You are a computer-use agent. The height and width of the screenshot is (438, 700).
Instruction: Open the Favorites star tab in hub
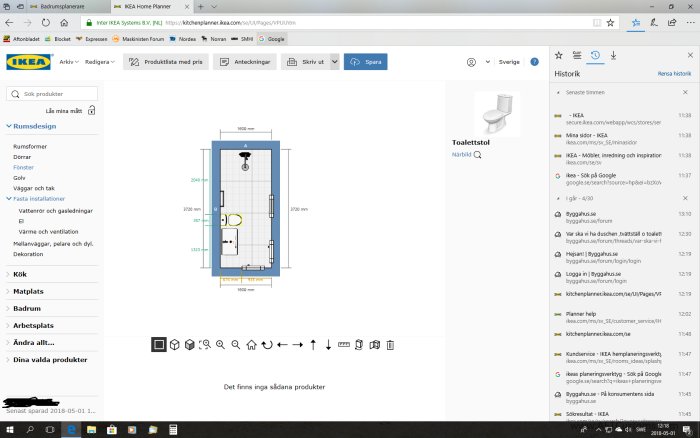click(558, 55)
